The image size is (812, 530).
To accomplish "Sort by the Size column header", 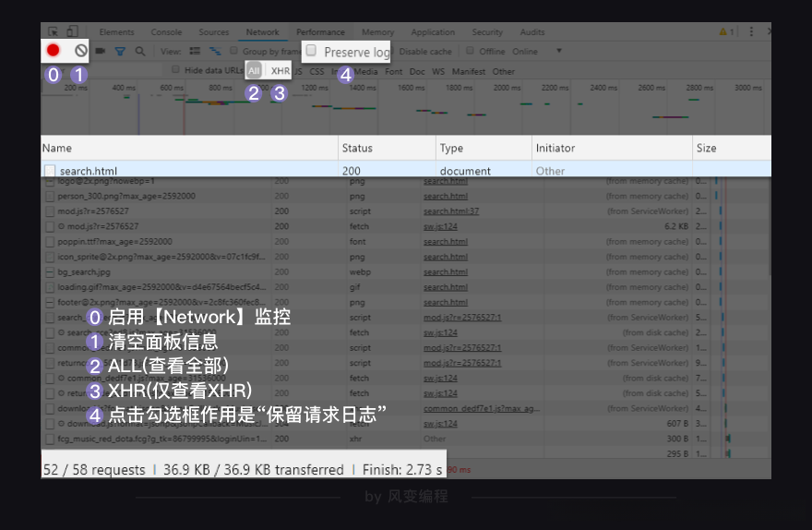I will tap(732, 148).
